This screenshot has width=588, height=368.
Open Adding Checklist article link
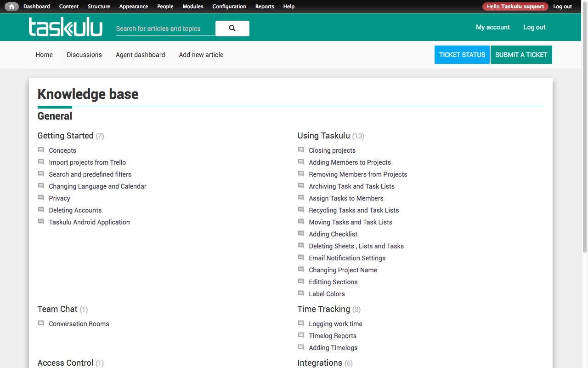coord(334,234)
